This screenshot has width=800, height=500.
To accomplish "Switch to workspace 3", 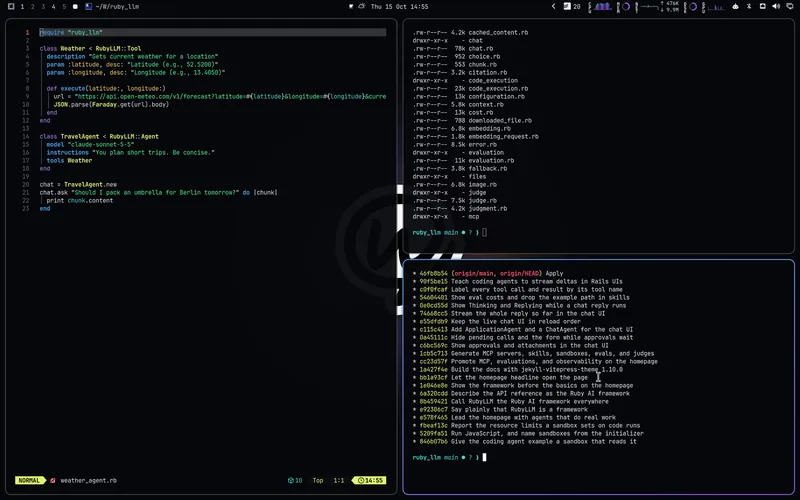I will click(x=43, y=7).
